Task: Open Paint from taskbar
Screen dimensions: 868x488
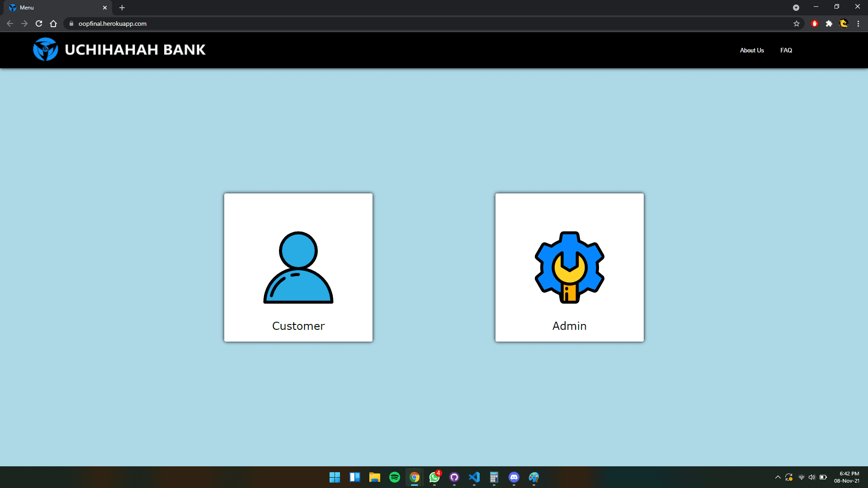Action: coord(534,477)
